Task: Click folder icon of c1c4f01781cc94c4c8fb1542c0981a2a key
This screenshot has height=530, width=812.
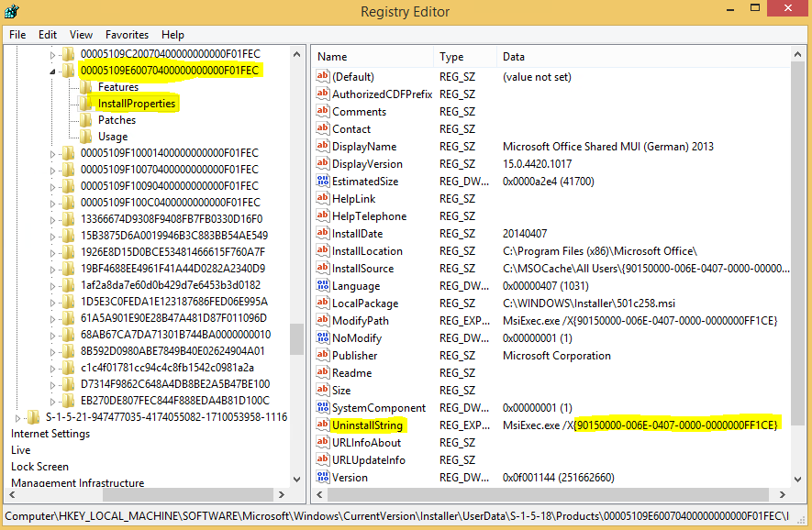Action: (x=69, y=368)
